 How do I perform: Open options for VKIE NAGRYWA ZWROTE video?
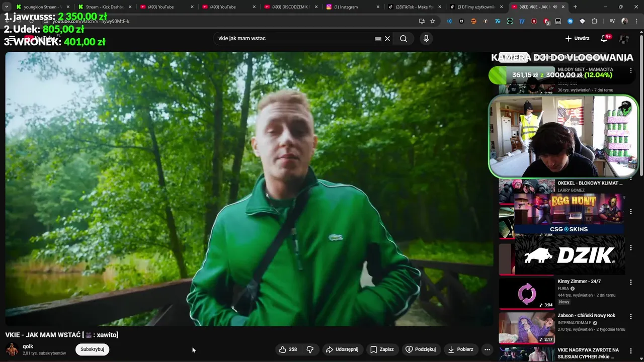(x=630, y=351)
